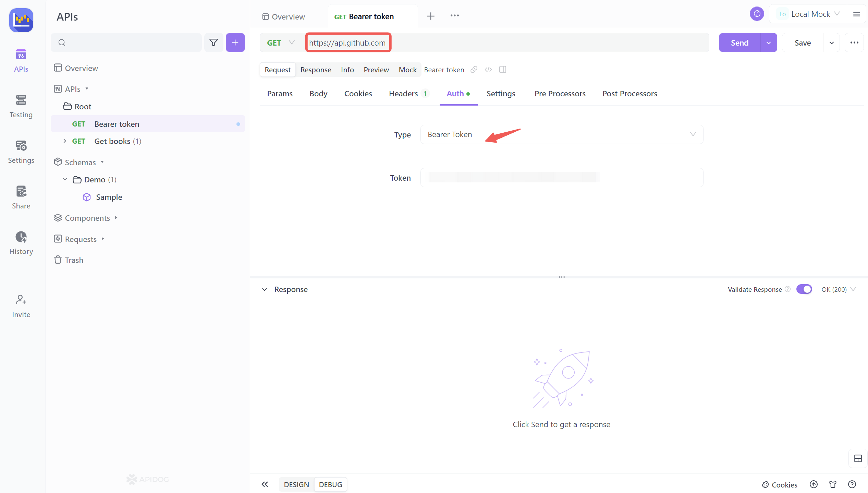Toggle the Validate Response switch
Screen dimensions: 868x493
[804, 289]
